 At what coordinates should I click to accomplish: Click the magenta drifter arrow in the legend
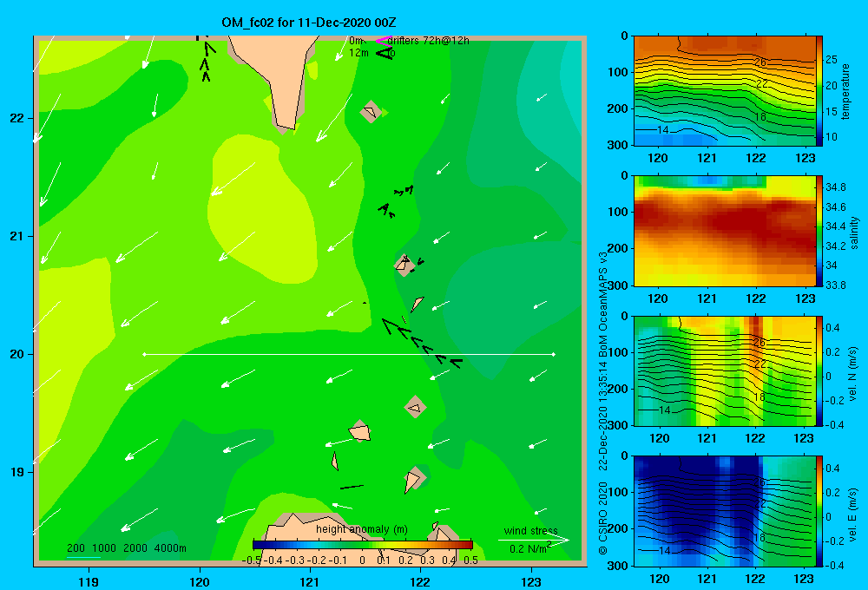pyautogui.click(x=384, y=41)
